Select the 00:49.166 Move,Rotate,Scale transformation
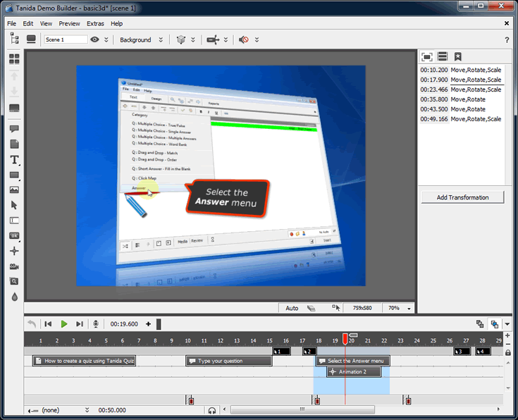The width and height of the screenshot is (518, 420). [461, 119]
